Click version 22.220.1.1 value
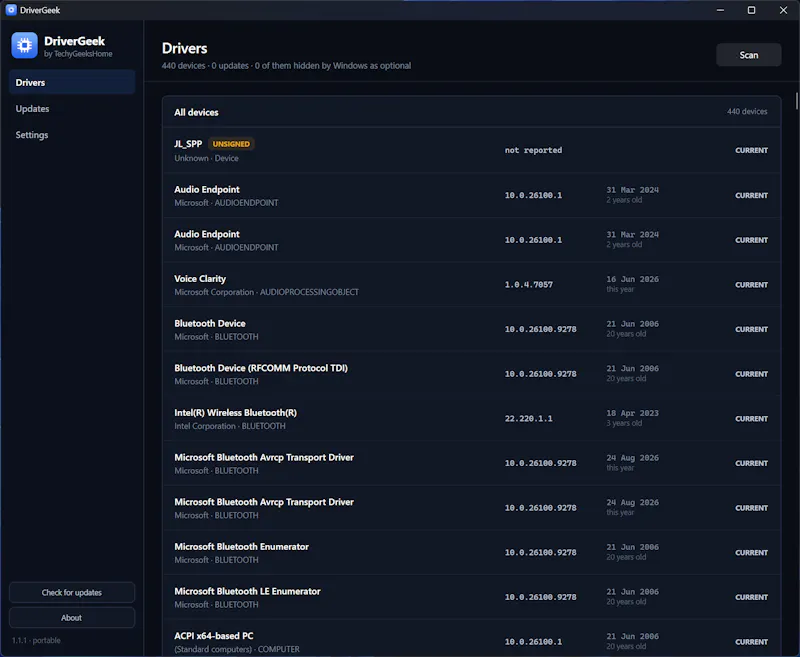Image resolution: width=800 pixels, height=657 pixels. pyautogui.click(x=529, y=419)
